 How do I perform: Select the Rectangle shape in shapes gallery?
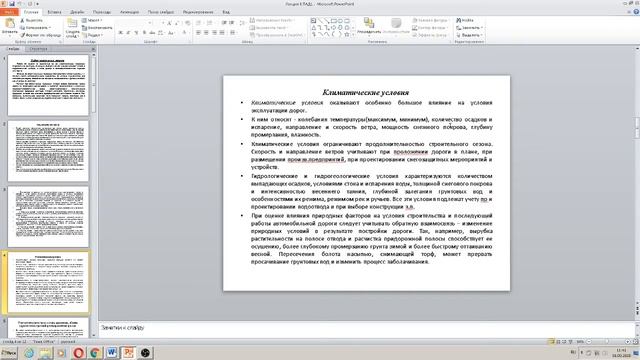point(334,20)
